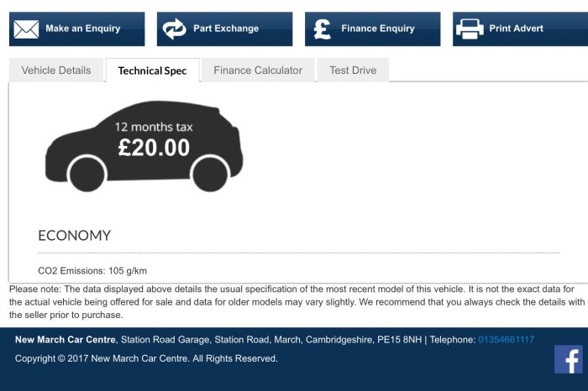
Task: Click the ECONOMY section heading
Action: 74,236
